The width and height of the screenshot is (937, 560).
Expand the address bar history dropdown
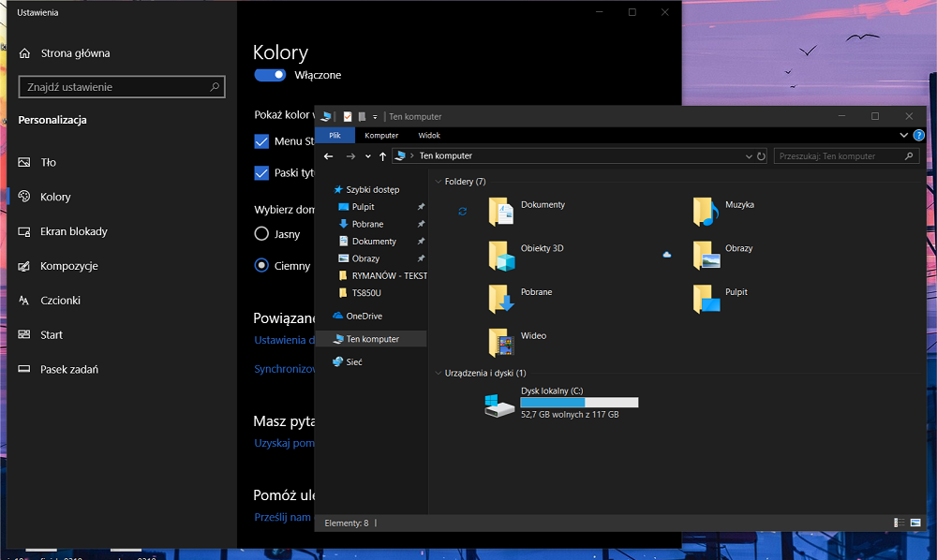click(x=749, y=156)
